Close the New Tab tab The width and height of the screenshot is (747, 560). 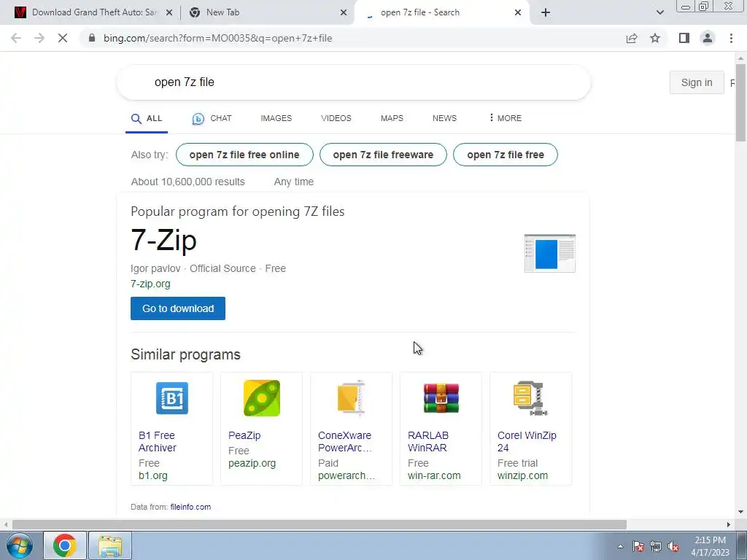tap(344, 13)
